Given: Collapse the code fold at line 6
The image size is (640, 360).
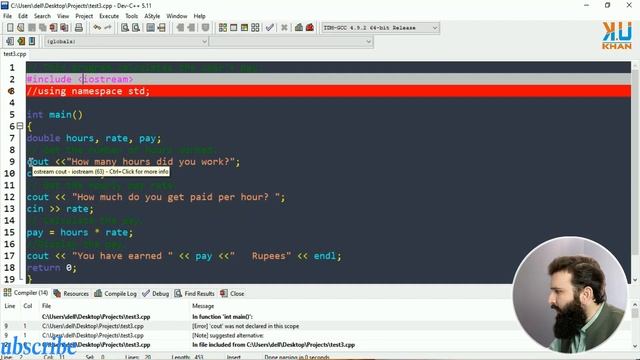Looking at the screenshot, I should click(20, 126).
